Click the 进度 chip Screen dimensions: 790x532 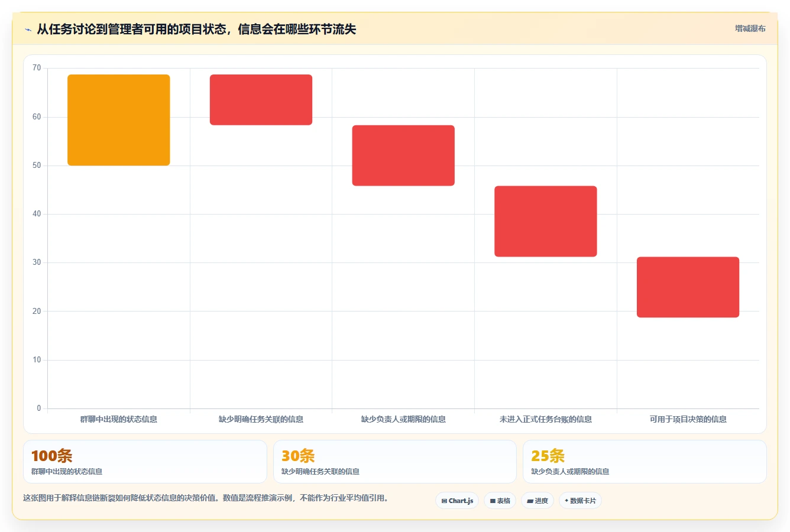click(x=538, y=501)
